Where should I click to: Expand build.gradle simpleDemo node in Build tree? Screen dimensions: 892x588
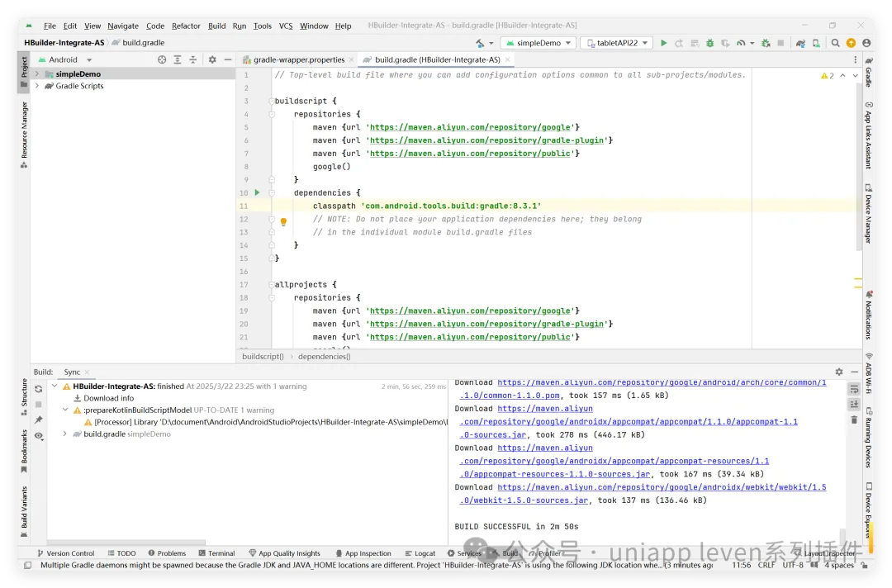(x=65, y=434)
